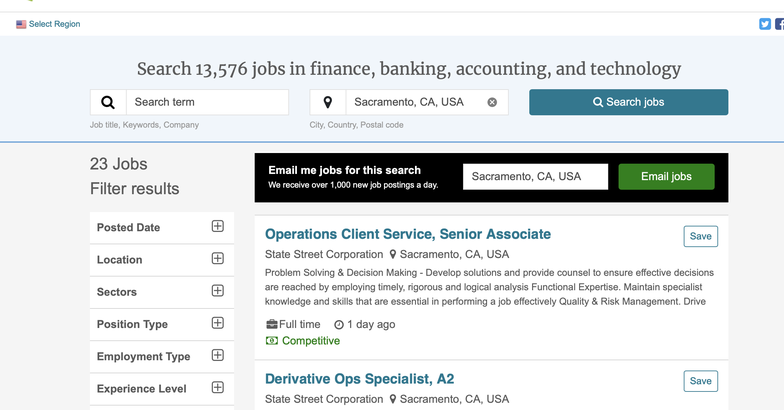Viewport: 784px width, 410px height.
Task: Click the Facebook icon
Action: (780, 24)
